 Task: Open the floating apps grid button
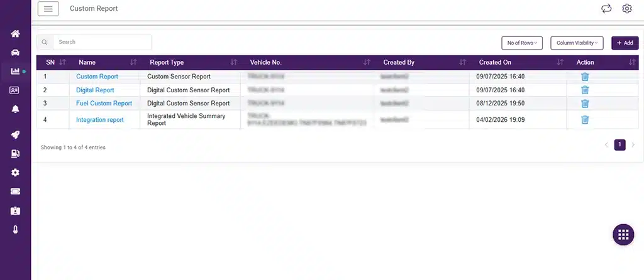tap(623, 235)
